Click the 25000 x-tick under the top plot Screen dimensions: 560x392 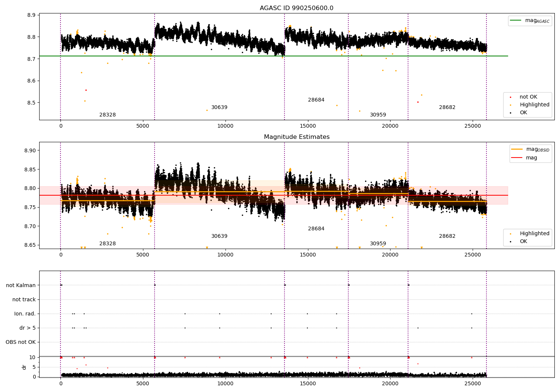[473, 126]
